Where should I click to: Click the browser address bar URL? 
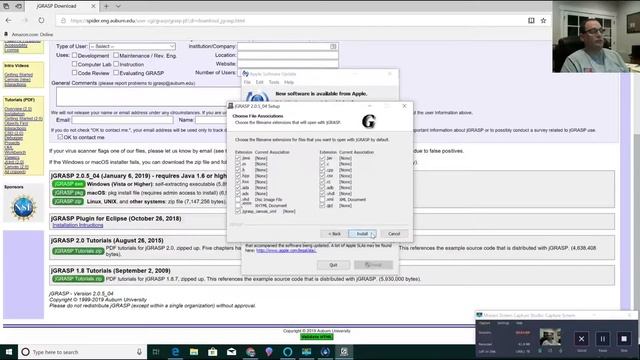pyautogui.click(x=158, y=20)
